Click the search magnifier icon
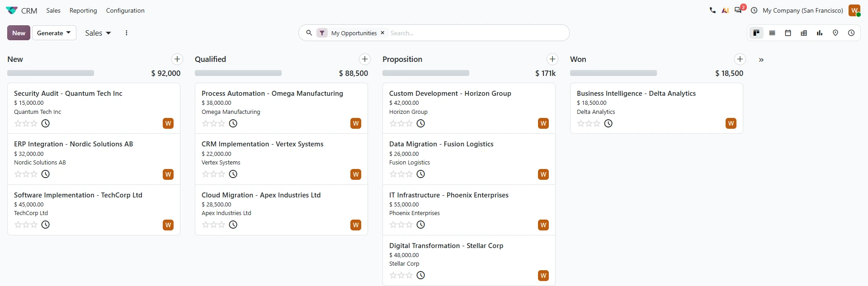Screen dimensions: 868x286 click(309, 33)
